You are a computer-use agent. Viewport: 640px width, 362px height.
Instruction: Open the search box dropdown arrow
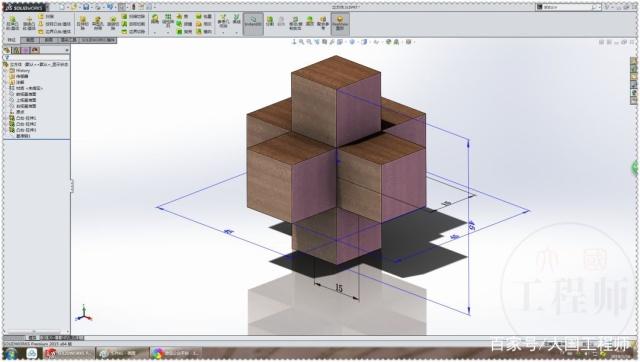click(599, 7)
